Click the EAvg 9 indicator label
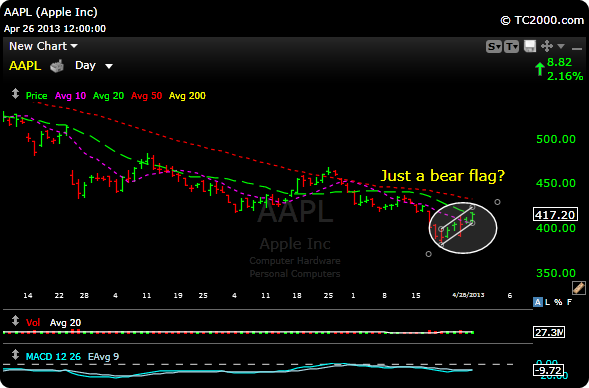 [103, 356]
